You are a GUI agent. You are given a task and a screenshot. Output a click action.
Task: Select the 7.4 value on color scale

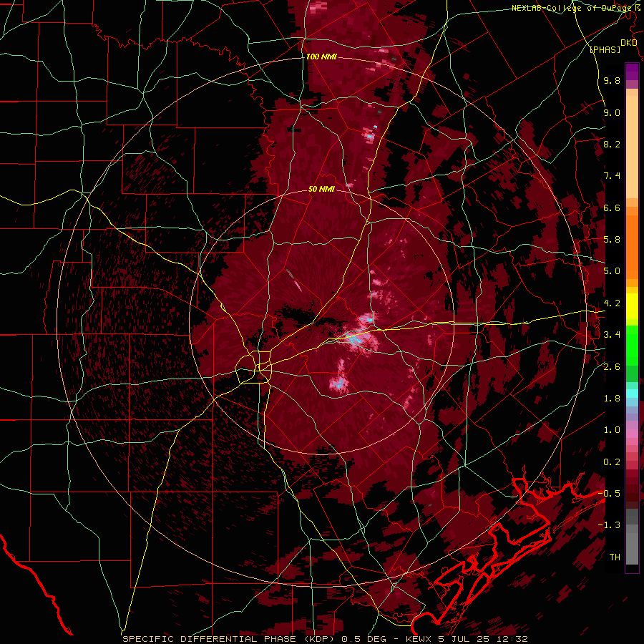pyautogui.click(x=612, y=176)
